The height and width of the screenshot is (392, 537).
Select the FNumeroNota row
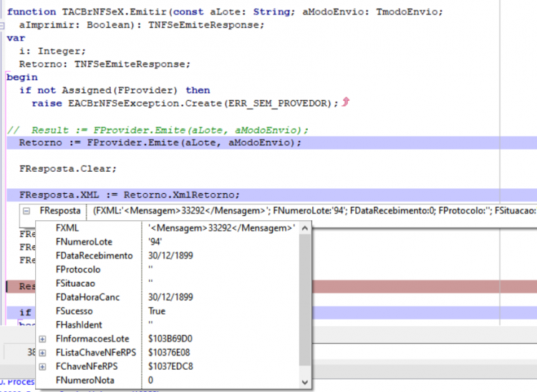pyautogui.click(x=168, y=381)
